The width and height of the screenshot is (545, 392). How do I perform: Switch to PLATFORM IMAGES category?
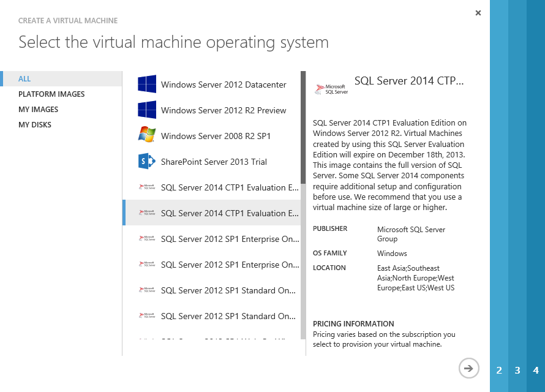click(51, 94)
